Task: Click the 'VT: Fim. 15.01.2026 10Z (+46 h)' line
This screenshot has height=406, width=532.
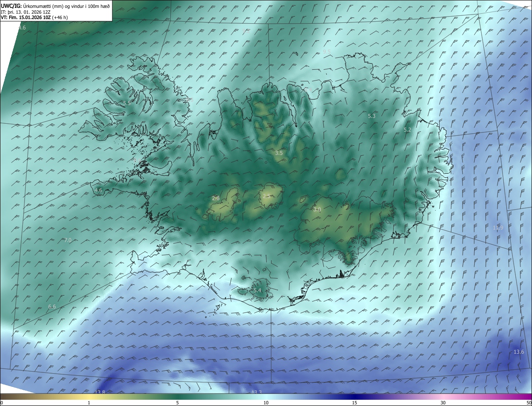Action: click(34, 17)
